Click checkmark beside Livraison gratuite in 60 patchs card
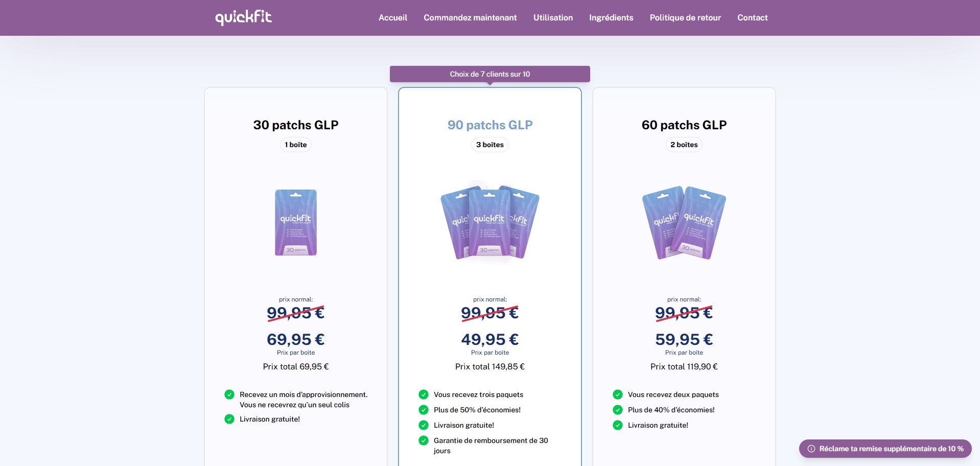This screenshot has width=980, height=466. [618, 425]
